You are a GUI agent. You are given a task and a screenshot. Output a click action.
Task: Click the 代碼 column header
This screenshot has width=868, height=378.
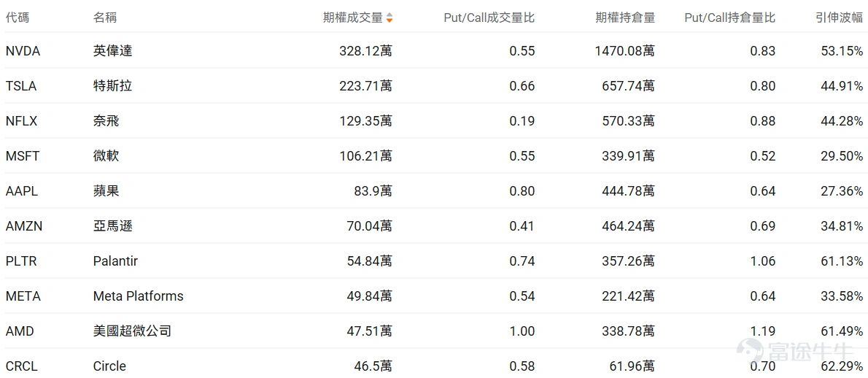18,18
